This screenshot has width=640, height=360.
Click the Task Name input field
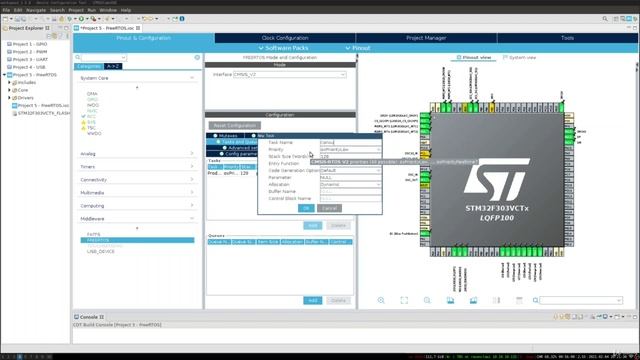click(350, 142)
